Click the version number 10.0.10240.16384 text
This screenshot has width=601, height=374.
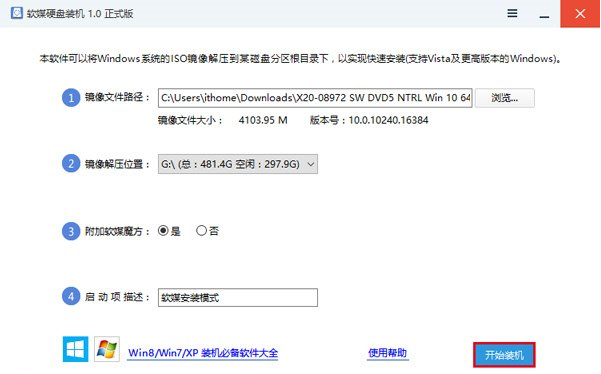pos(388,120)
